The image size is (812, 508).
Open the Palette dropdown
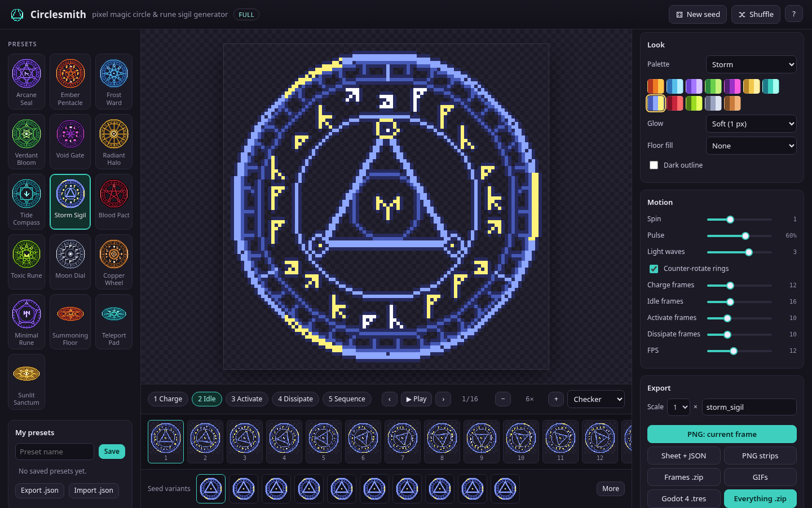coord(751,64)
